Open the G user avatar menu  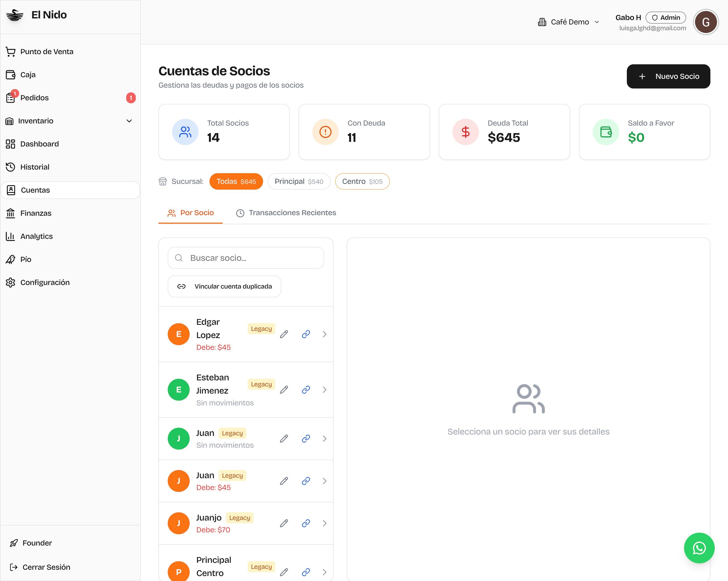click(705, 22)
